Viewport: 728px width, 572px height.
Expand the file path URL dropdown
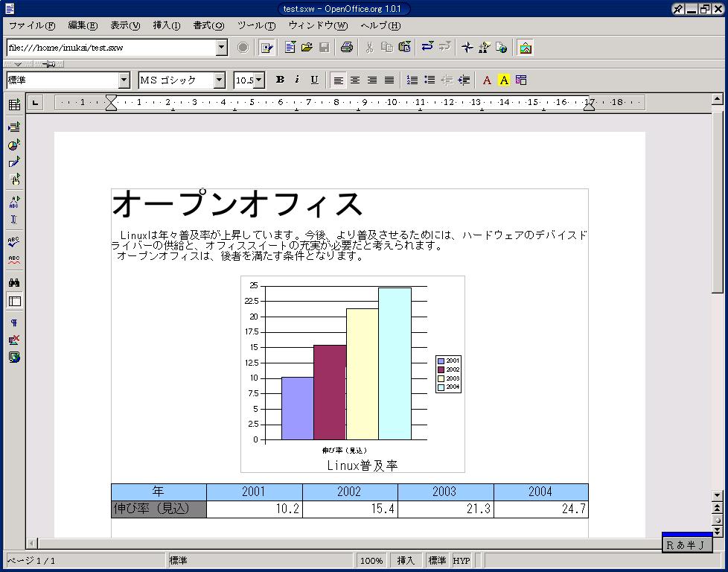[x=222, y=47]
